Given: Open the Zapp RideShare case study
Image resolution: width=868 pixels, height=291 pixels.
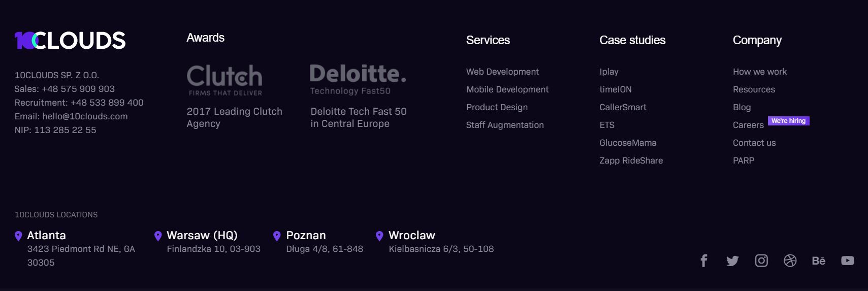Looking at the screenshot, I should tap(631, 160).
